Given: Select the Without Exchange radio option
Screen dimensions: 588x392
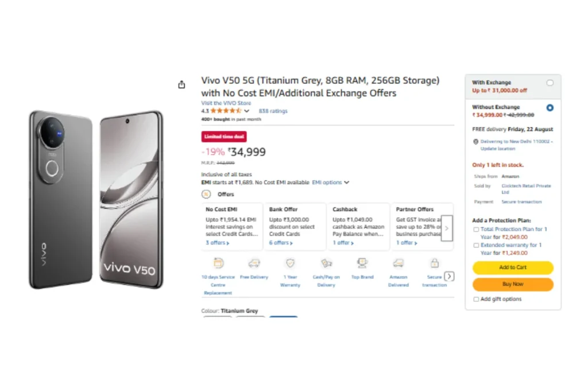Looking at the screenshot, I should point(550,108).
